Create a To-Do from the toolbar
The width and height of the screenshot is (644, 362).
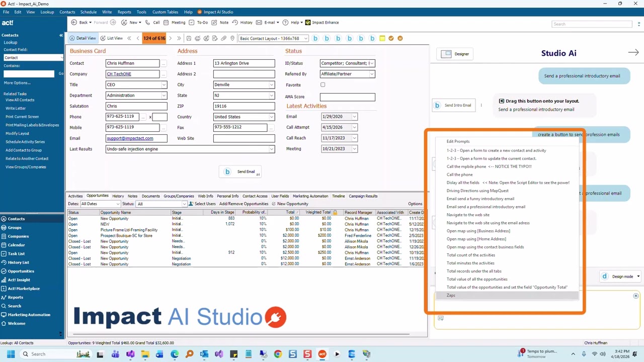point(198,23)
